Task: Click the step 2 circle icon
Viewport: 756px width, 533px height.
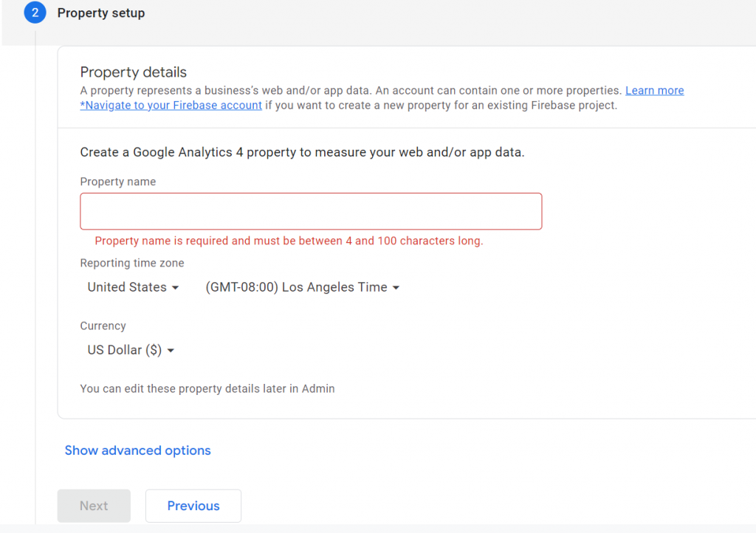Action: coord(35,13)
